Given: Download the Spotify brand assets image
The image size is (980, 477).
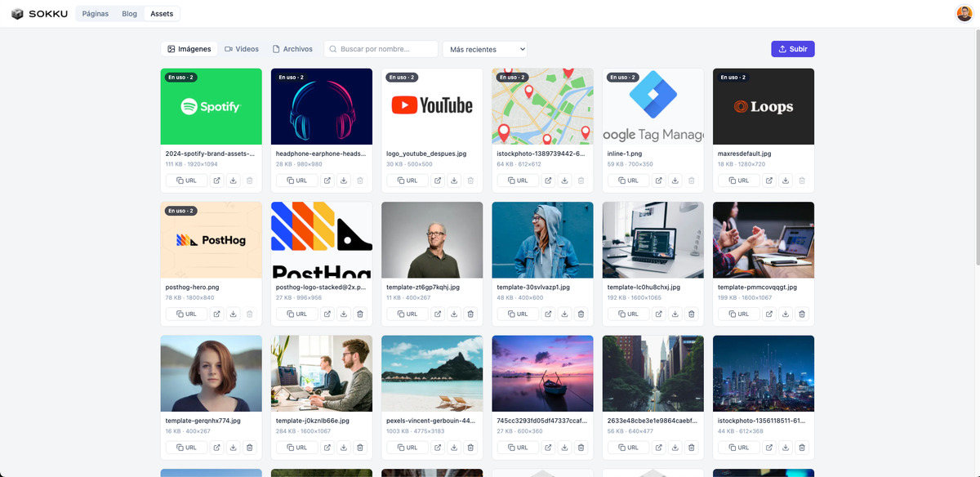Looking at the screenshot, I should click(x=234, y=181).
